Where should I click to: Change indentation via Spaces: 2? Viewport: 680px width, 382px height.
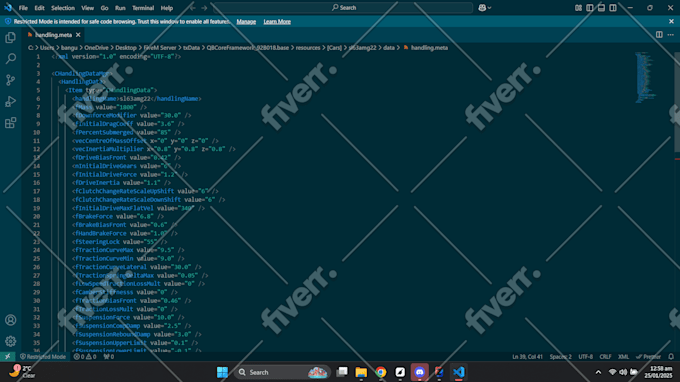pyautogui.click(x=560, y=356)
